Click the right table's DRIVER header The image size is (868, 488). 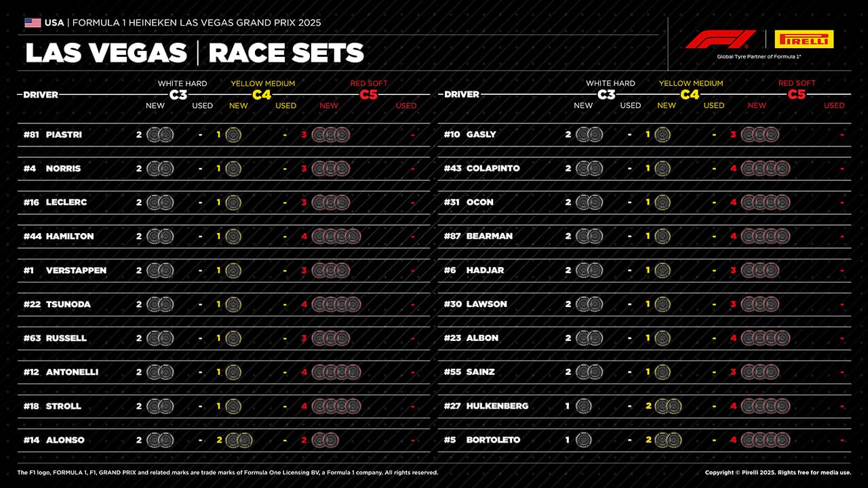[x=462, y=95]
